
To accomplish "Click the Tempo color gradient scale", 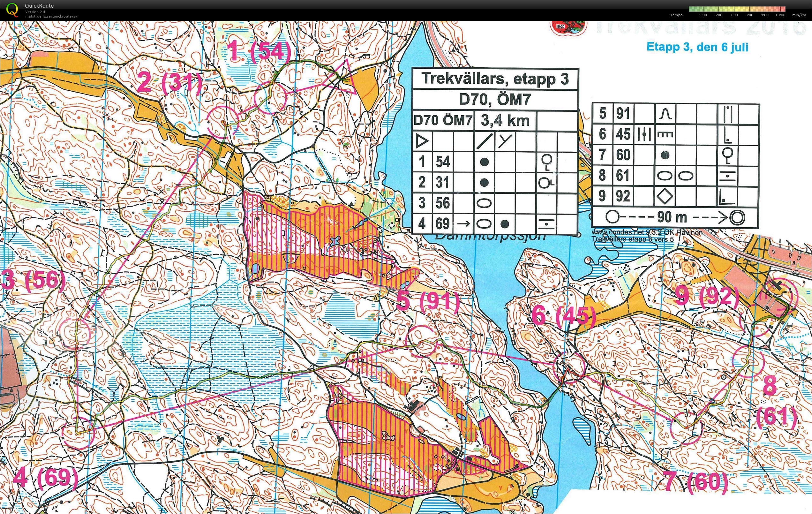I will (x=737, y=9).
